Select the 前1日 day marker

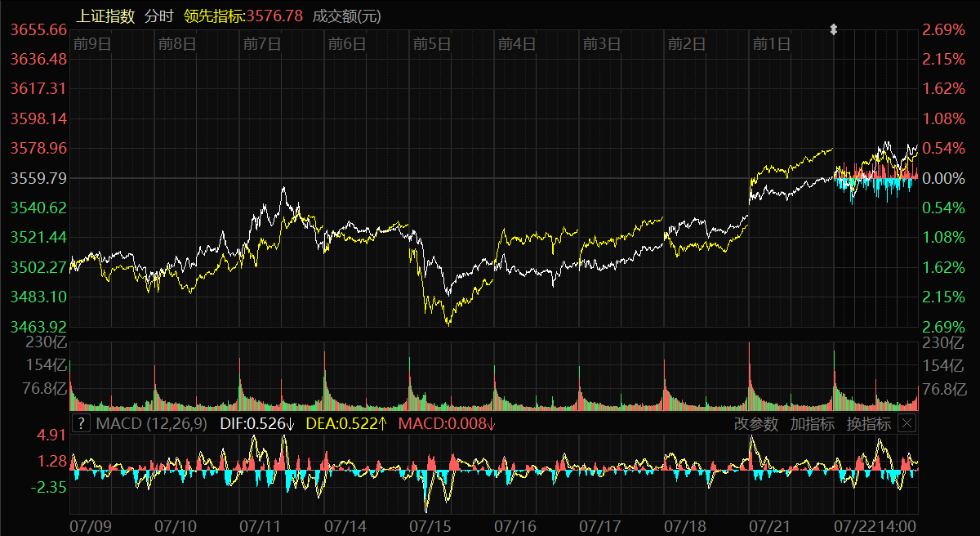pos(772,44)
